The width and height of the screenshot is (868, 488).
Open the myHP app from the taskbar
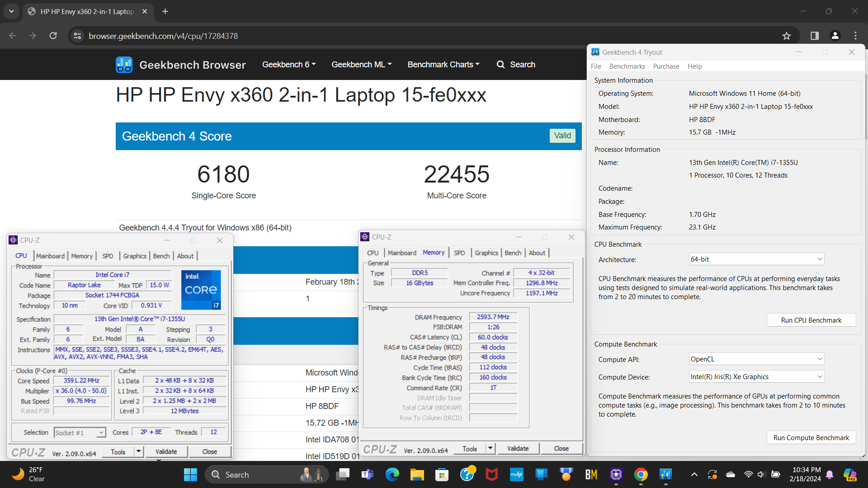coord(516,474)
